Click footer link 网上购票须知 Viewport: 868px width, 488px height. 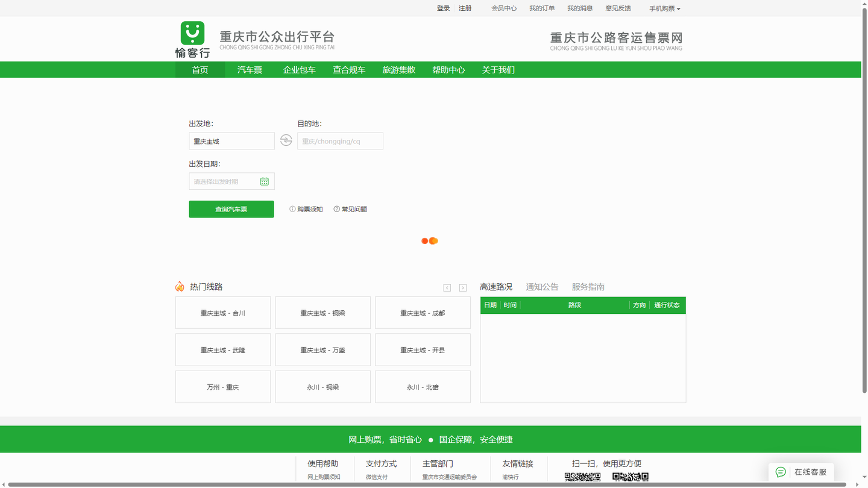324,477
